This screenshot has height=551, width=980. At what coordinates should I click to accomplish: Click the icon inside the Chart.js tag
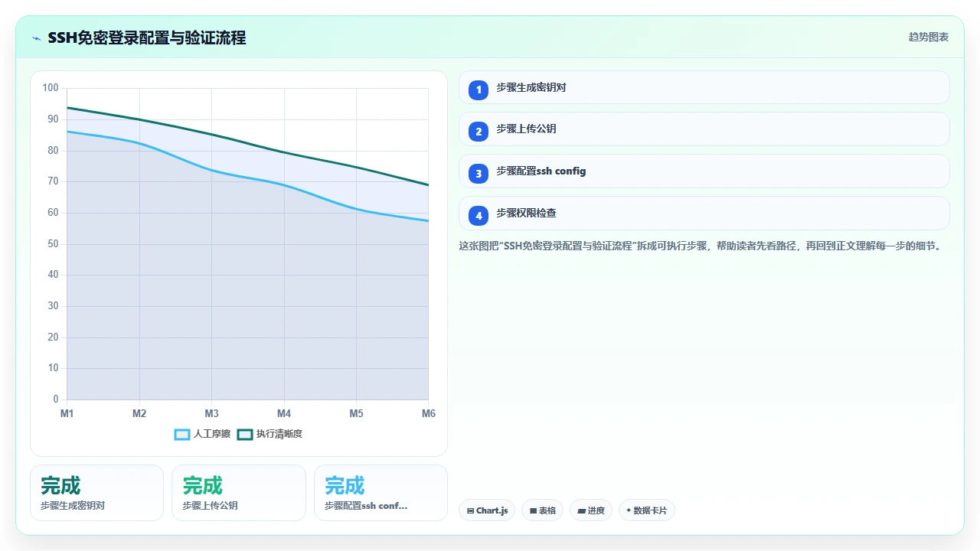click(470, 510)
